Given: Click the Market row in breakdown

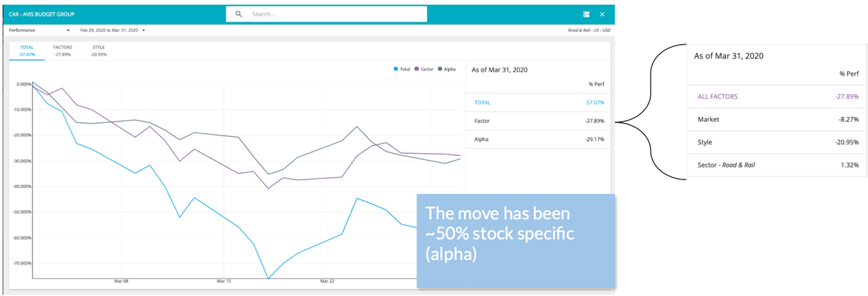Looking at the screenshot, I should pos(777,120).
